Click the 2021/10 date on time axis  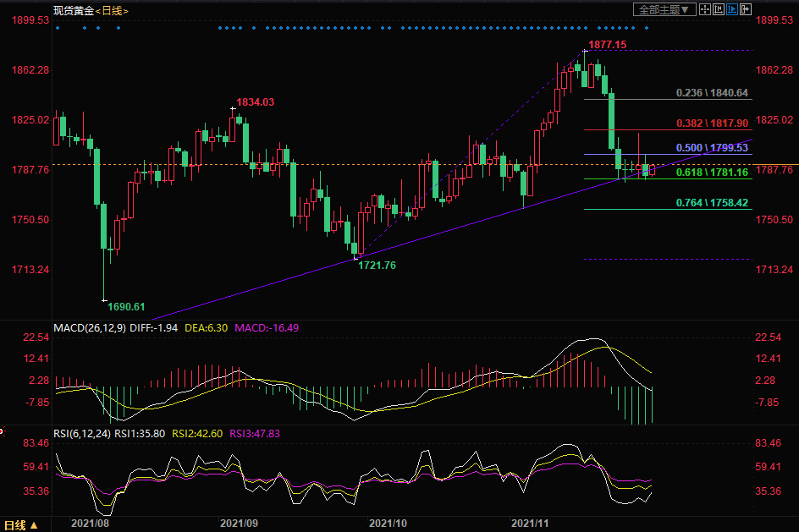tap(388, 524)
